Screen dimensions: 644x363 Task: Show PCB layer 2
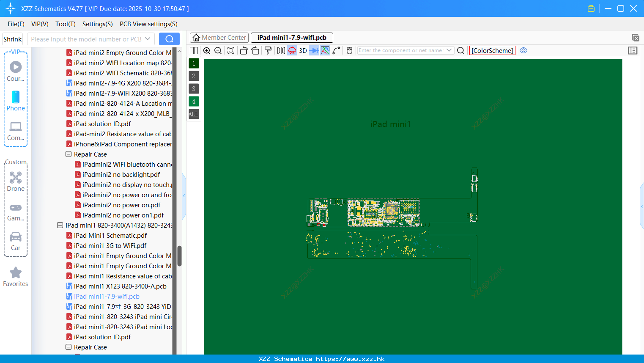pyautogui.click(x=194, y=76)
